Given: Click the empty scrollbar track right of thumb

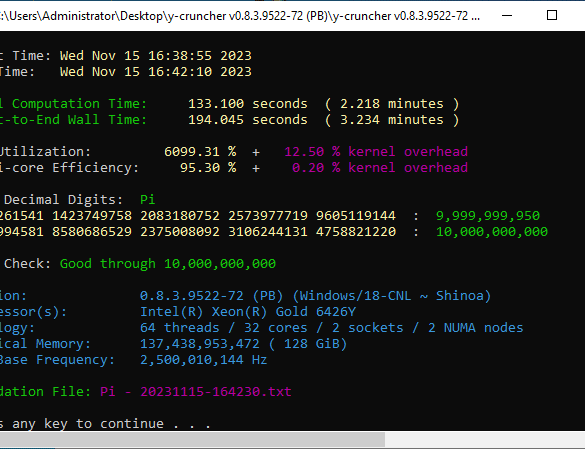Looking at the screenshot, I should [x=485, y=440].
